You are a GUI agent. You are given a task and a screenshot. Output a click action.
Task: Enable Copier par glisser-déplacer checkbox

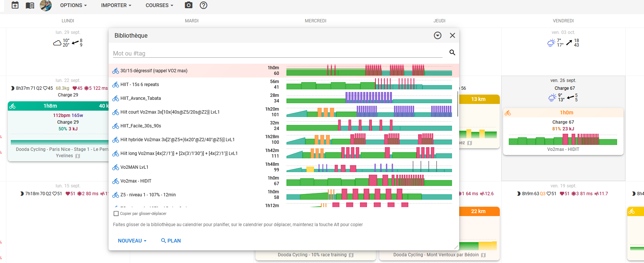(116, 213)
